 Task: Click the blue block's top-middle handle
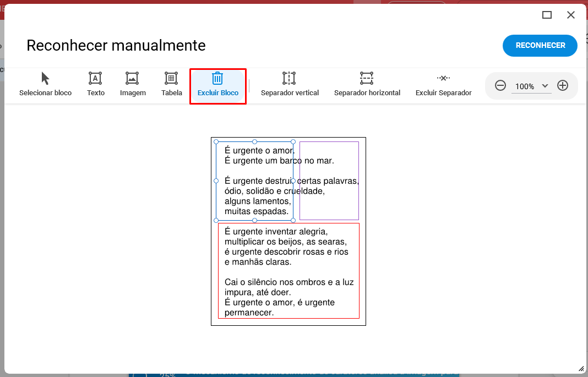point(254,141)
